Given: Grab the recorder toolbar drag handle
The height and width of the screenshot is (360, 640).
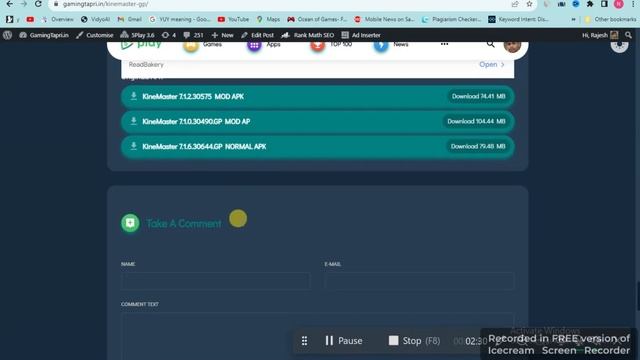Looking at the screenshot, I should click(x=304, y=341).
